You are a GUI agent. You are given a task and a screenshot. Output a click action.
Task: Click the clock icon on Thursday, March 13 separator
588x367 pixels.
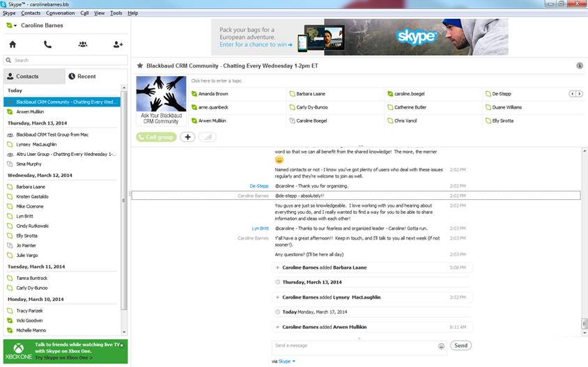277,282
